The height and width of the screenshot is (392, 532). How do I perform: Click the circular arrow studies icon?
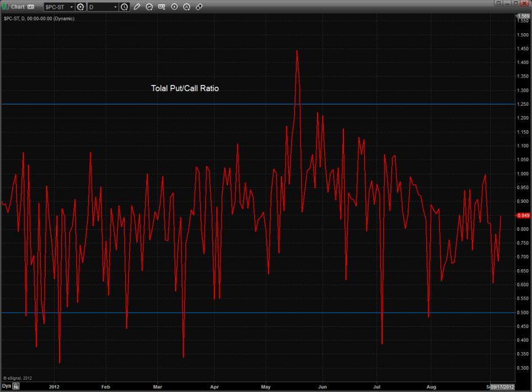149,7
